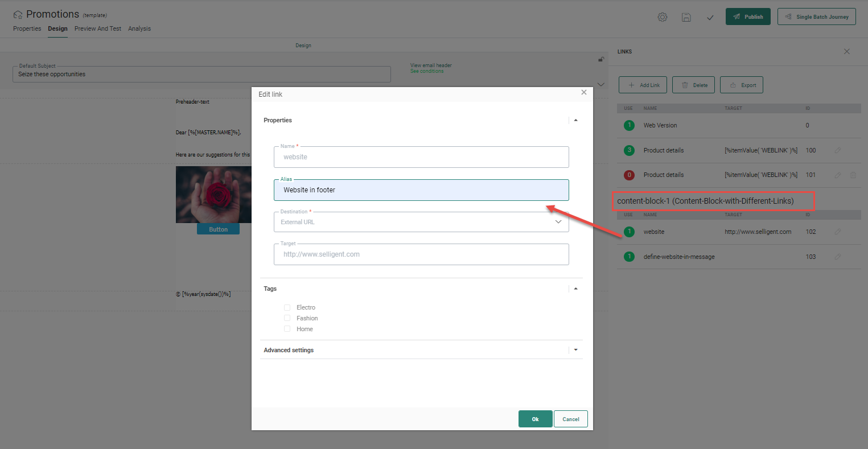
Task: Check the Electro tag checkbox
Action: click(x=287, y=307)
